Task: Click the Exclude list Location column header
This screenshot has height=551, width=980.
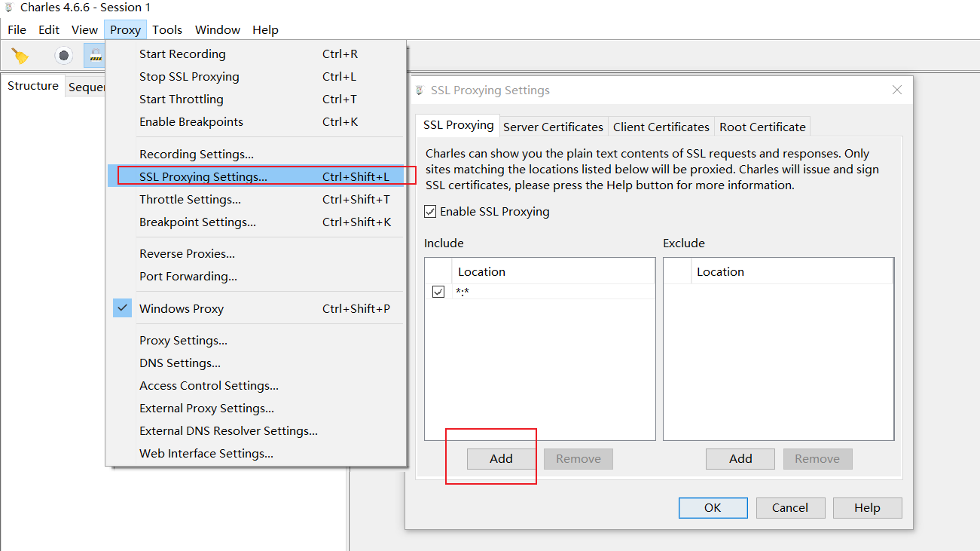Action: pyautogui.click(x=792, y=272)
